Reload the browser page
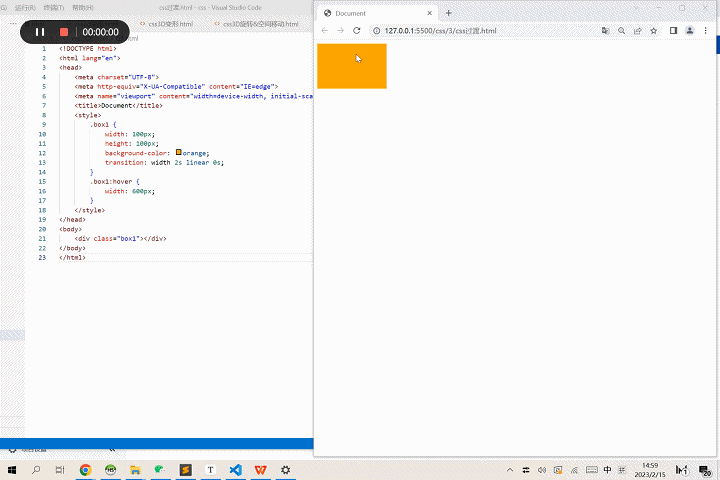Viewport: 720px width, 480px height. tap(356, 31)
